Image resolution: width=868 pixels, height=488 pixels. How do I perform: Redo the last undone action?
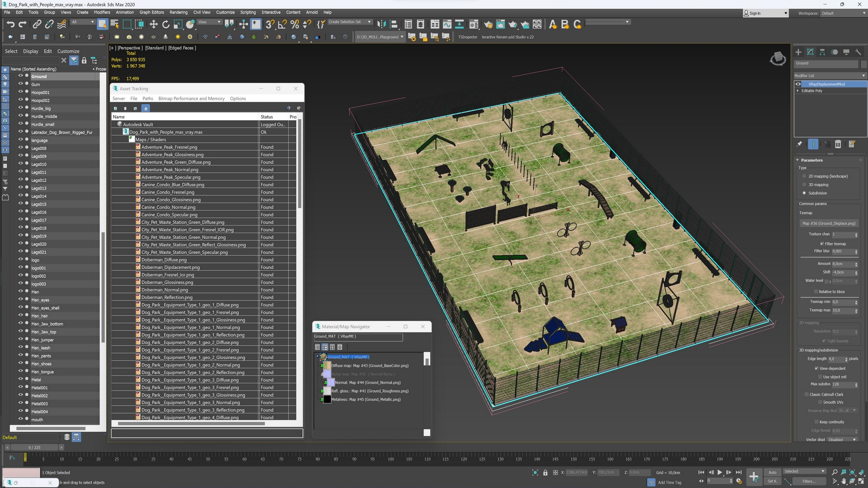click(23, 24)
